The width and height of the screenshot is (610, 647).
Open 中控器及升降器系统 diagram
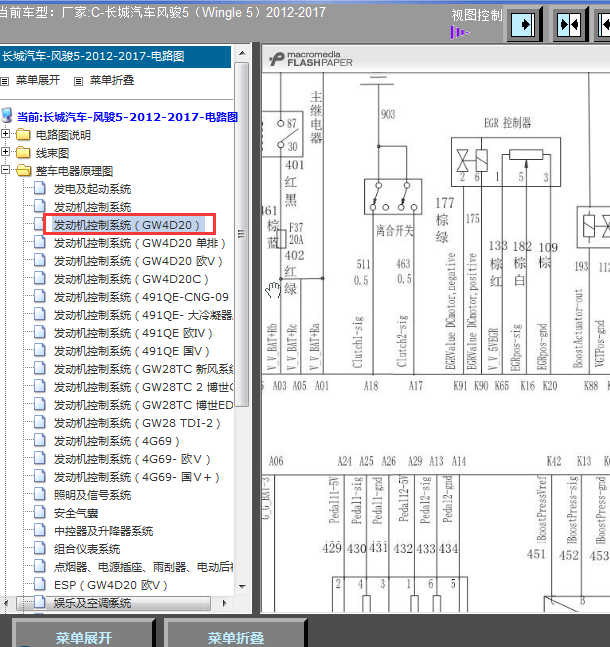click(x=104, y=531)
